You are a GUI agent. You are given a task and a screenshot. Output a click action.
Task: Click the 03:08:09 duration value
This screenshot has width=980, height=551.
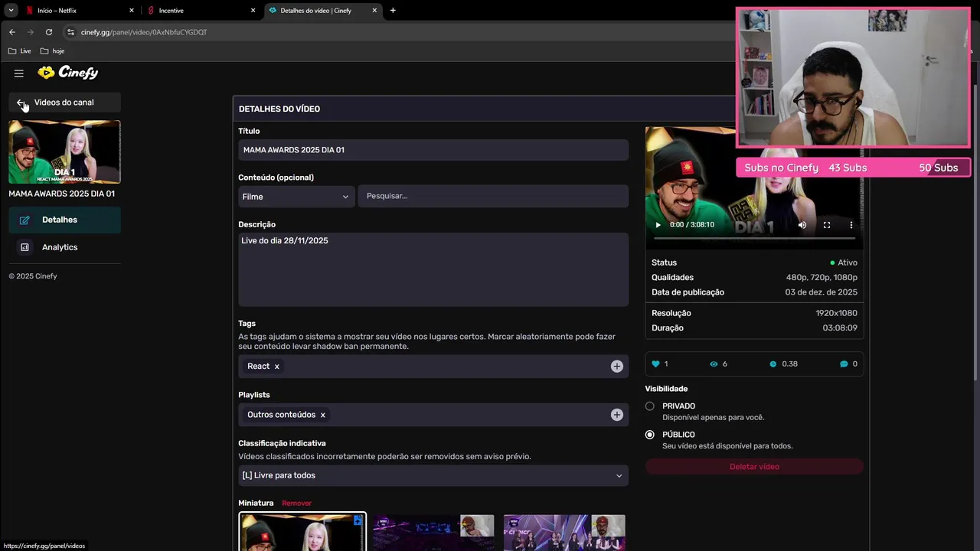click(840, 328)
